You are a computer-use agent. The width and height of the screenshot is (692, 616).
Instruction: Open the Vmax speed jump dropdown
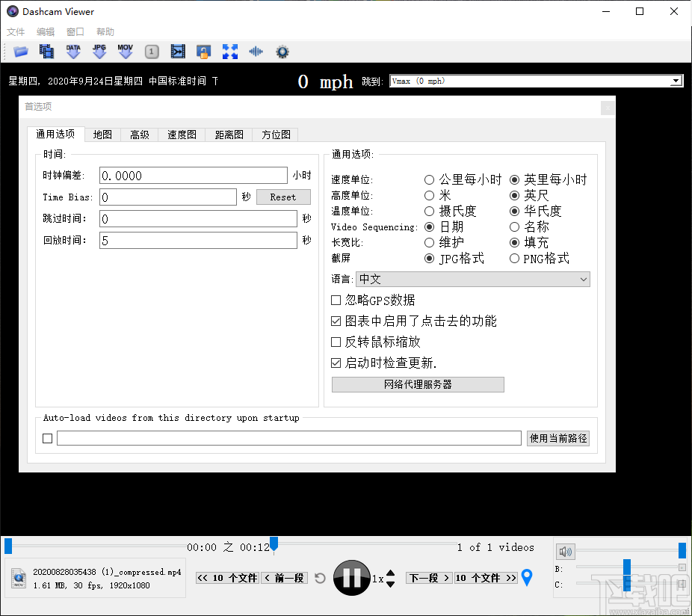coord(674,80)
